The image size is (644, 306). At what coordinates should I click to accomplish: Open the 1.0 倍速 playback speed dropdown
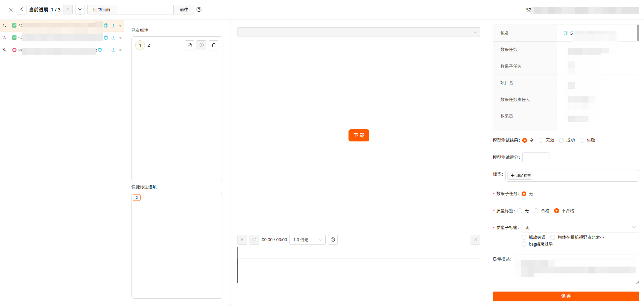(307, 240)
